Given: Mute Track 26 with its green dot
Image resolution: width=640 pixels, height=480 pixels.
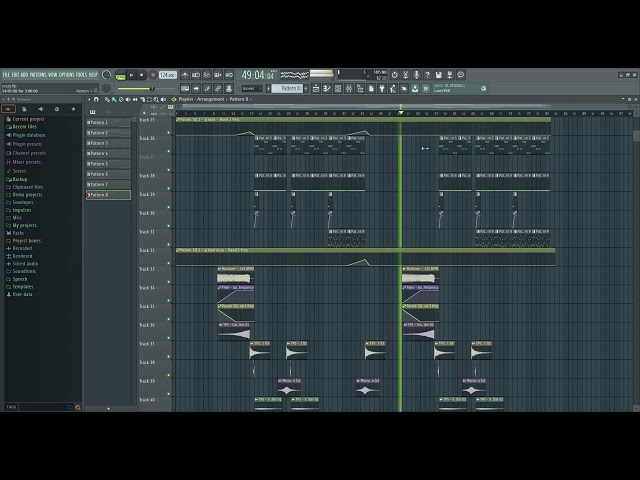Looking at the screenshot, I should (x=169, y=151).
